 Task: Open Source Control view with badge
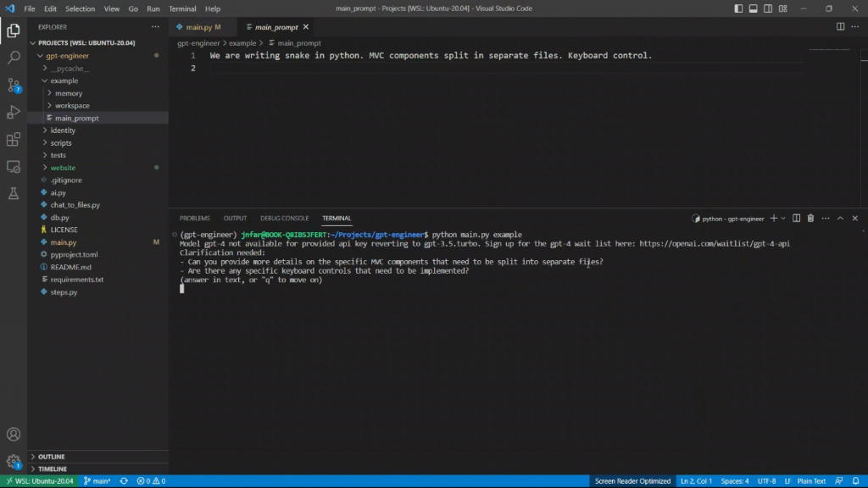(14, 85)
